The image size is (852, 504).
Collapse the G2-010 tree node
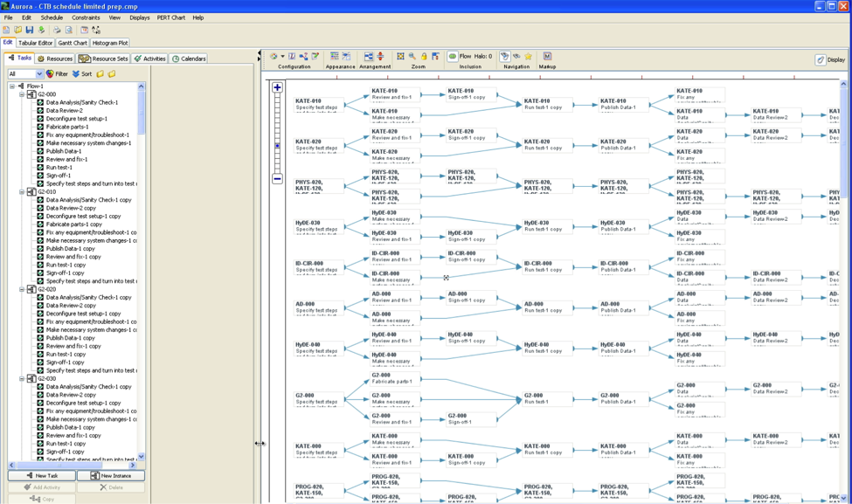coord(22,192)
